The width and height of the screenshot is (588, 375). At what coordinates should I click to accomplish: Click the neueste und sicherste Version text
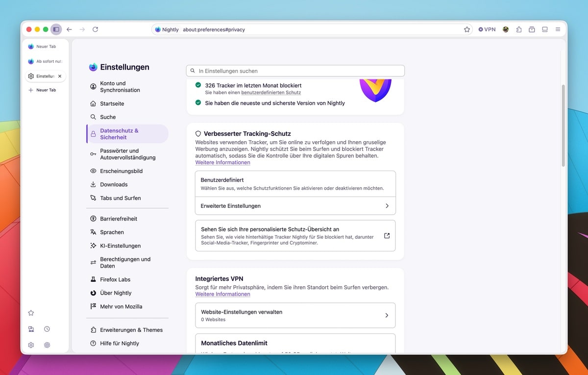(x=275, y=103)
